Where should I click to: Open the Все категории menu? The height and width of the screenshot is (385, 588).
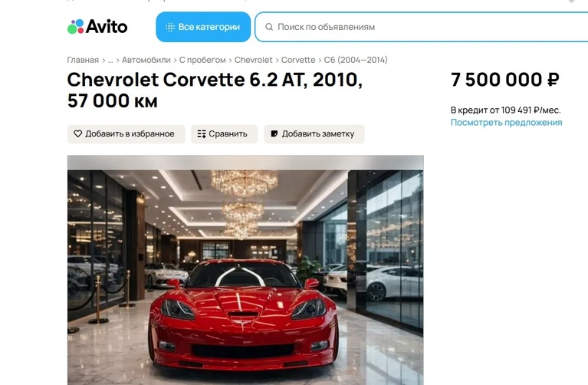tap(203, 27)
